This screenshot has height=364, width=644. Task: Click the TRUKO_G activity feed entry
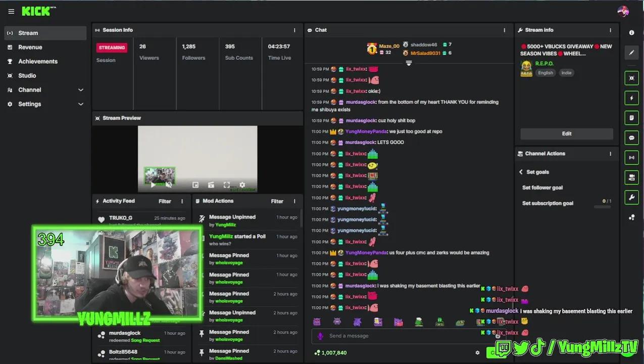pos(141,219)
